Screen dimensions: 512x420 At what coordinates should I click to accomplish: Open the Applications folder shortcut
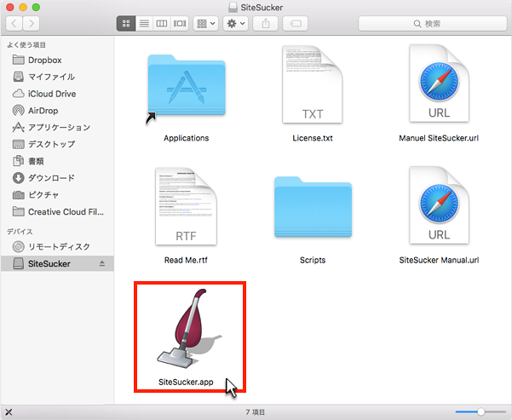(x=186, y=85)
